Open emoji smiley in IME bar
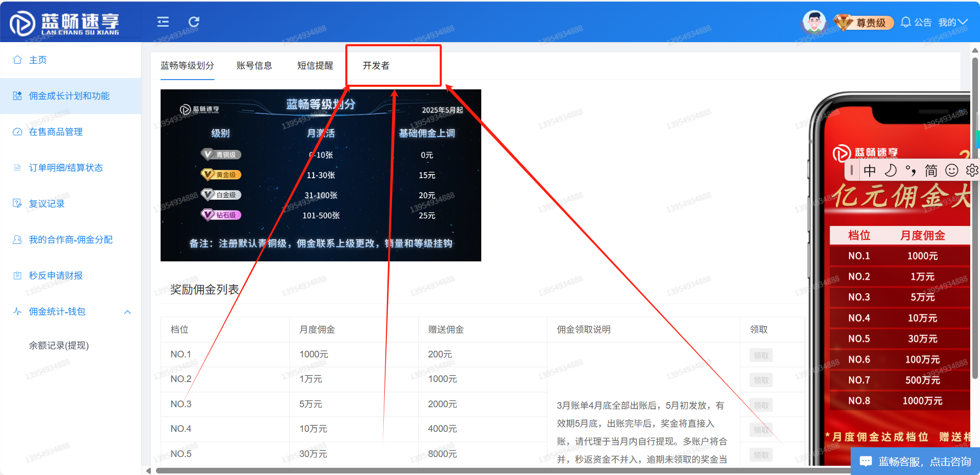 click(952, 170)
